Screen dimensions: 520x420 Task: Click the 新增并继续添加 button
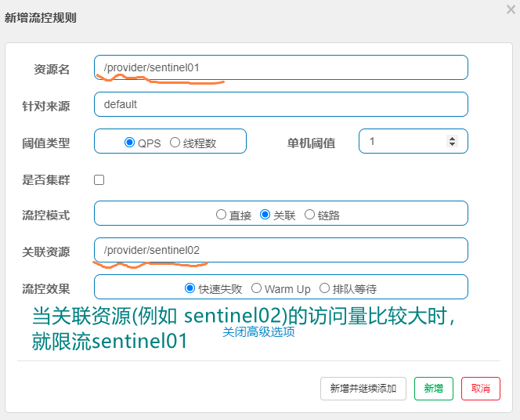coord(363,389)
